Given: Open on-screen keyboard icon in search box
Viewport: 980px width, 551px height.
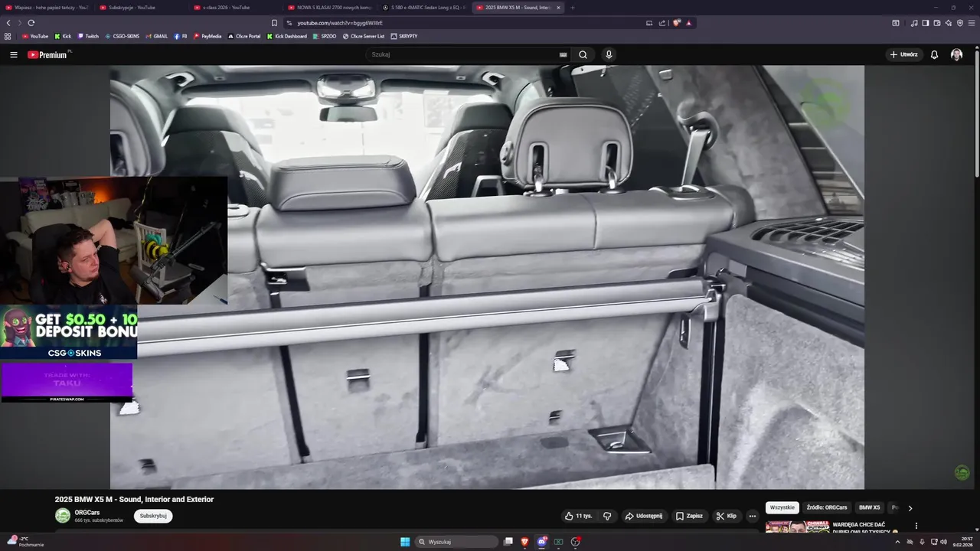Looking at the screenshot, I should (x=563, y=55).
